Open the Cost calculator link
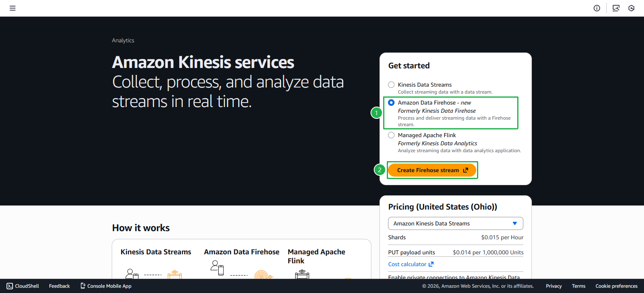The height and width of the screenshot is (293, 644). pyautogui.click(x=411, y=264)
